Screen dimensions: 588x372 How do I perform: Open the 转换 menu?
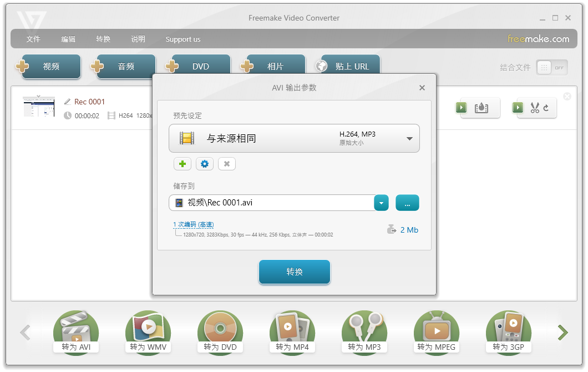pyautogui.click(x=103, y=39)
